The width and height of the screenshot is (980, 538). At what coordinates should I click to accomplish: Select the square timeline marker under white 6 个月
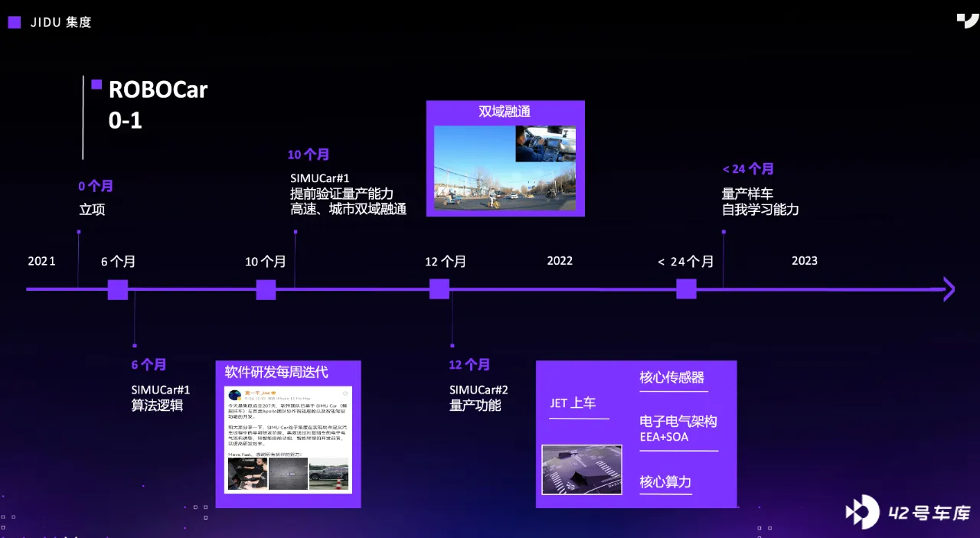pyautogui.click(x=118, y=289)
